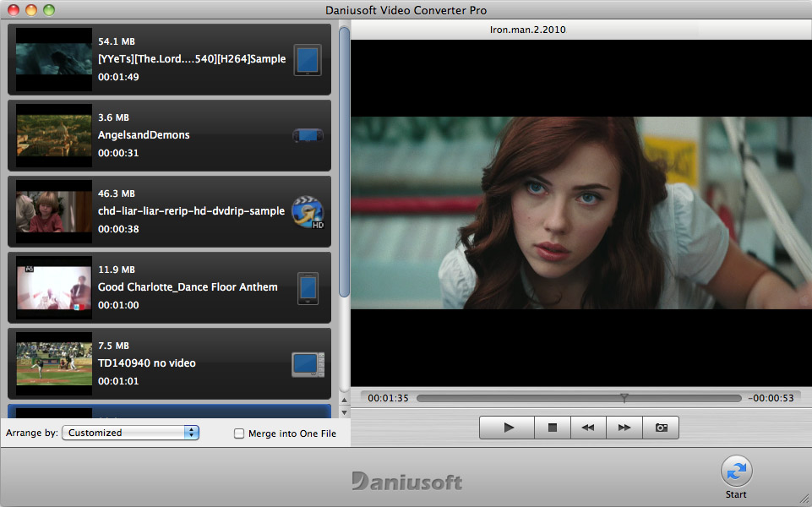The width and height of the screenshot is (812, 507).
Task: Click the 'TD140940 no video' title
Action: coord(146,363)
